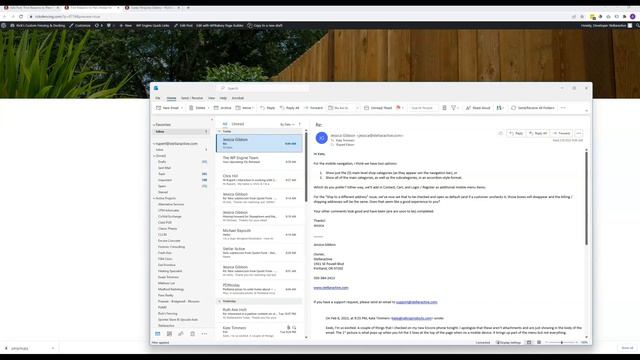
Task: Click the ribbon Reply All button
Action: pos(289,108)
